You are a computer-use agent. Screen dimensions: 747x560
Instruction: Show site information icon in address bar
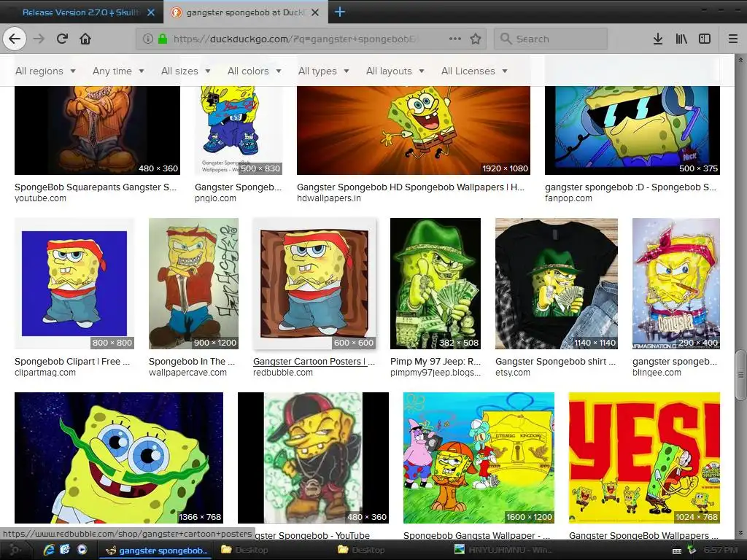coord(147,39)
